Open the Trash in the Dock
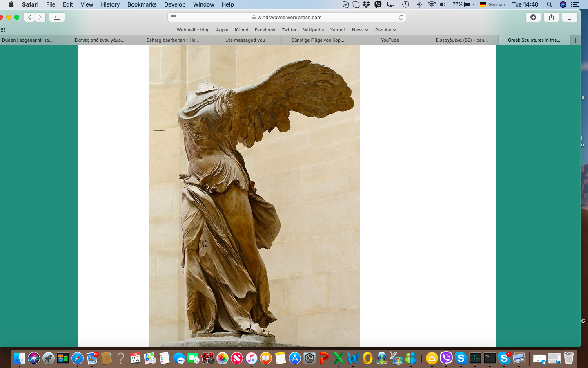This screenshot has width=588, height=368. click(569, 359)
